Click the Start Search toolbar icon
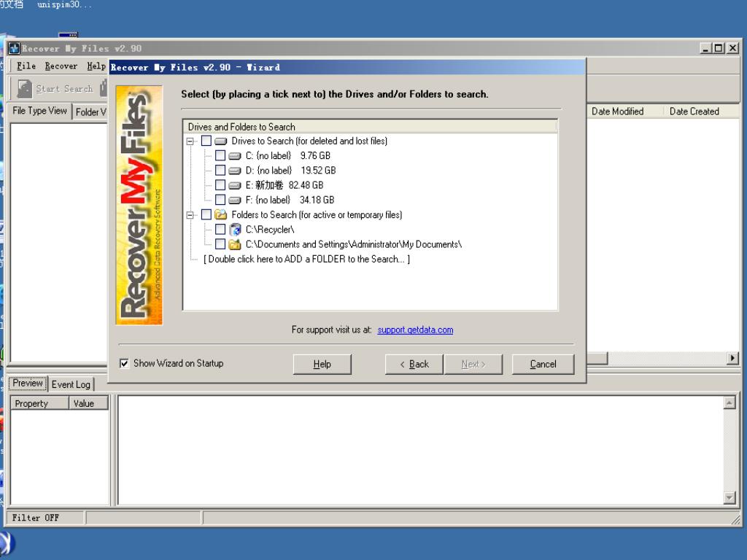The height and width of the screenshot is (560, 747). click(x=24, y=88)
